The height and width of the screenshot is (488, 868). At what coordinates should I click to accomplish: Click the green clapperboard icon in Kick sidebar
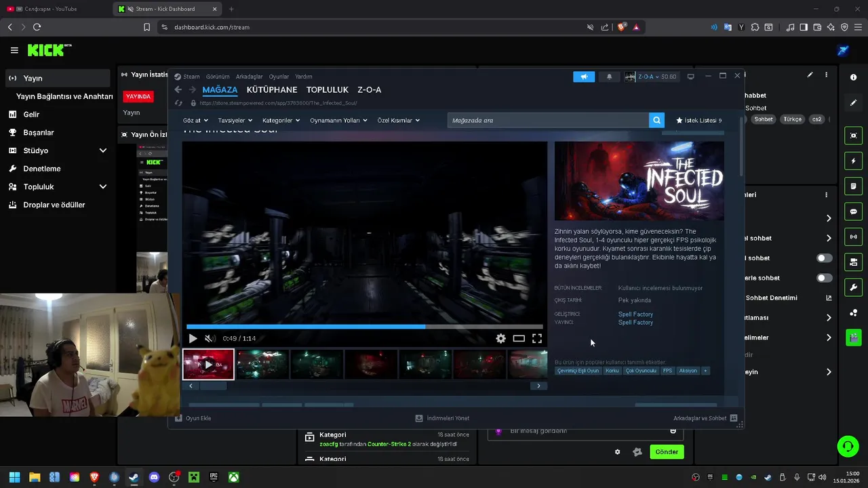click(x=853, y=337)
